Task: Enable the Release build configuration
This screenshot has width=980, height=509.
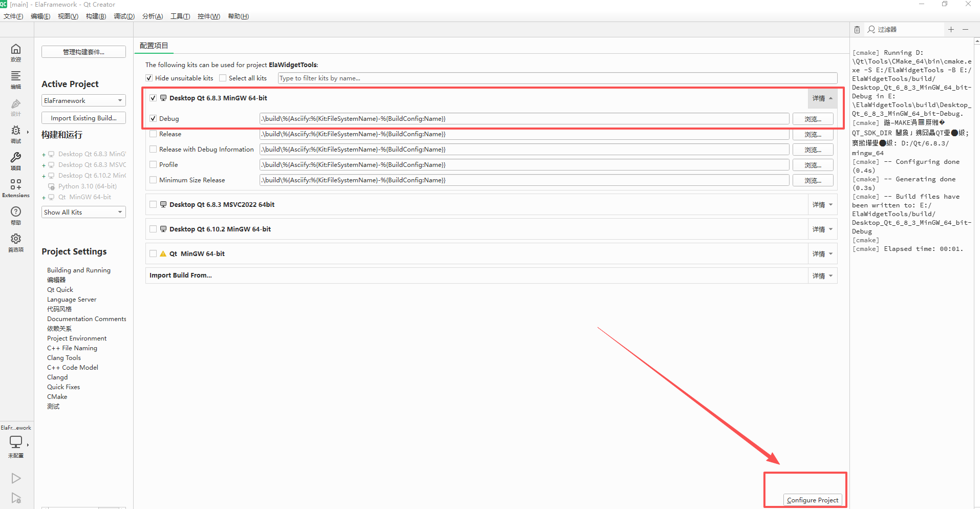Action: click(153, 134)
